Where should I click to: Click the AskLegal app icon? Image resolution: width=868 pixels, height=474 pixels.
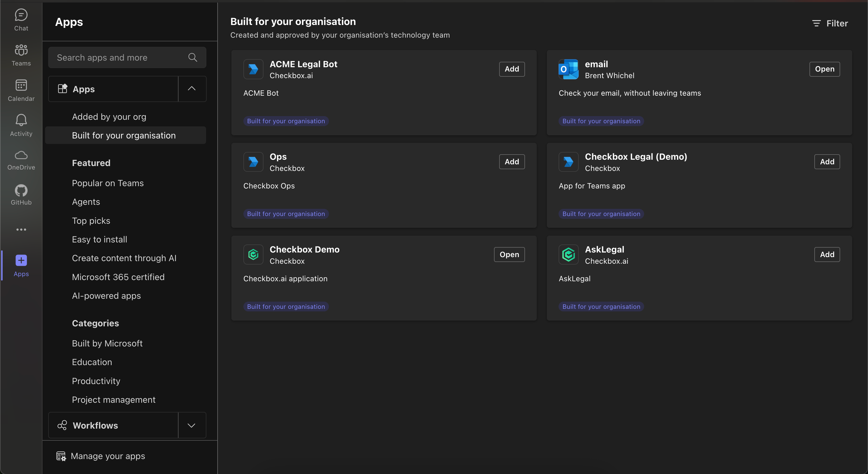(x=568, y=255)
